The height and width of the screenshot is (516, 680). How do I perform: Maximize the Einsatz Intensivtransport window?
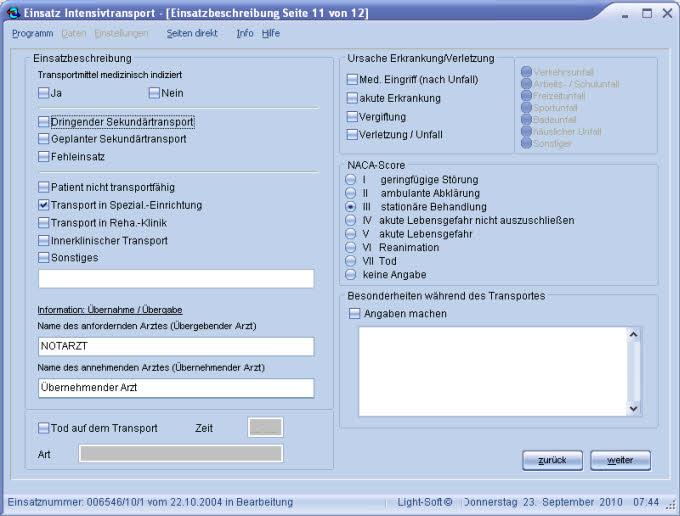coord(647,13)
